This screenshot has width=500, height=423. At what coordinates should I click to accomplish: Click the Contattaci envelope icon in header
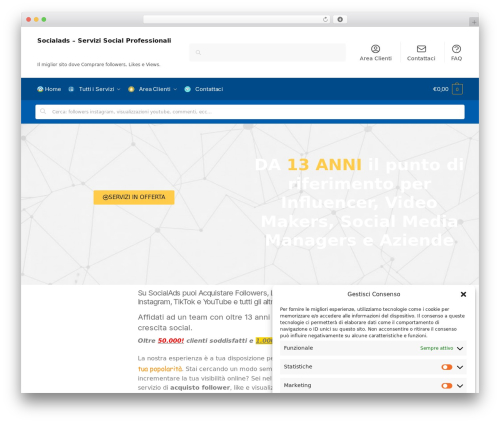[421, 49]
